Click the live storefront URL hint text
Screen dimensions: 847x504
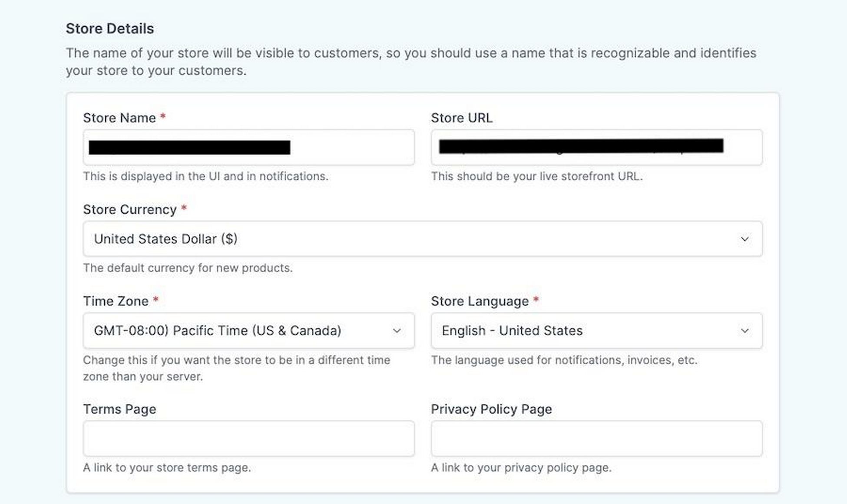[537, 176]
